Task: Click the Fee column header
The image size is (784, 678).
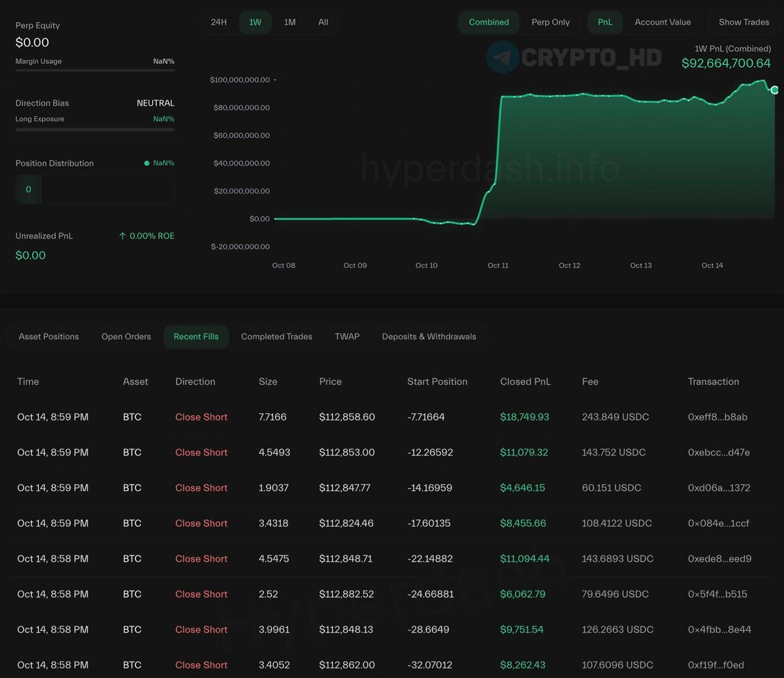Action: 590,382
